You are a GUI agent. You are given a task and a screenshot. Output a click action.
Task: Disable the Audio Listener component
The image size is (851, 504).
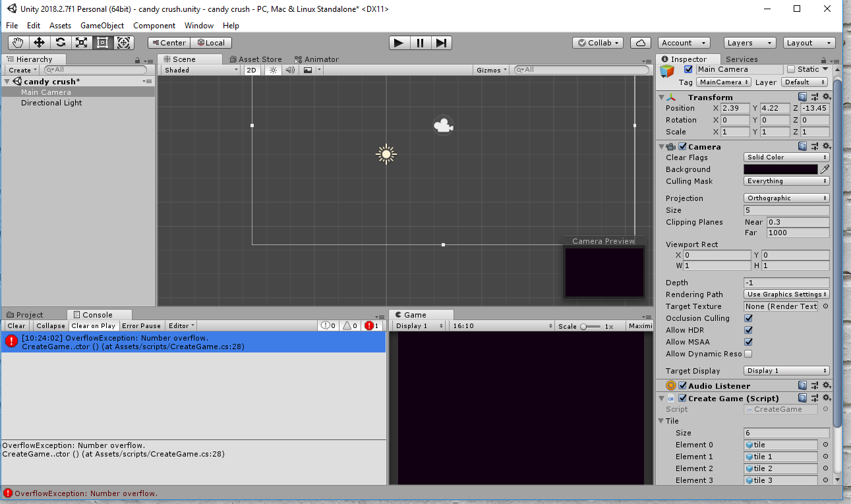pos(683,385)
